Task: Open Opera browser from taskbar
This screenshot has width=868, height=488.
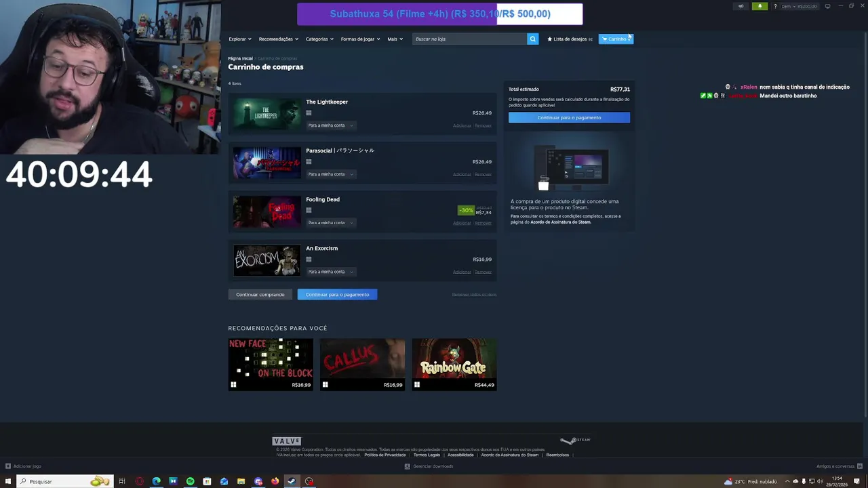Action: (139, 481)
